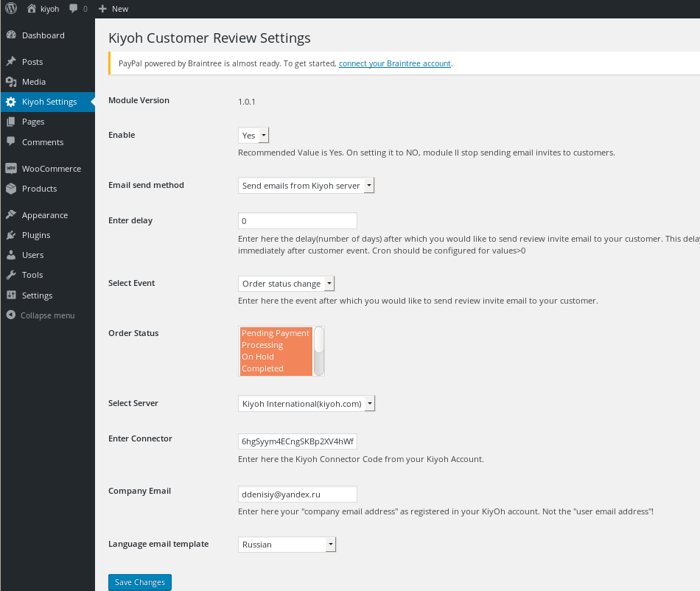The width and height of the screenshot is (700, 591).
Task: Go to Plugins menu item
Action: point(48,235)
